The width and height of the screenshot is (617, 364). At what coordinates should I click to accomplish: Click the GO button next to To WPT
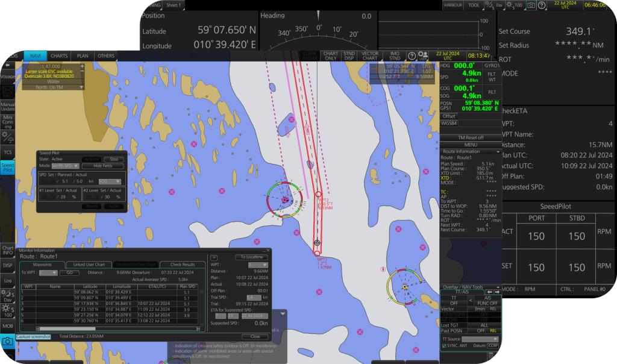coord(70,273)
